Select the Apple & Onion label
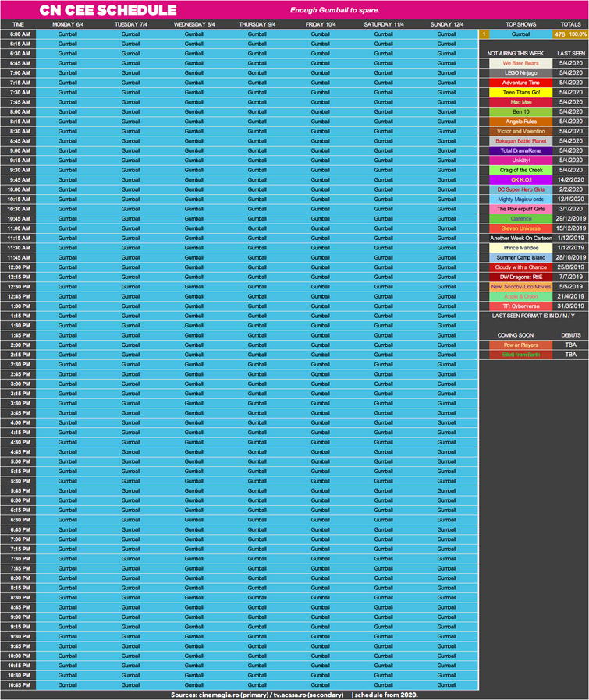Screen dimensions: 589x700 (521, 296)
